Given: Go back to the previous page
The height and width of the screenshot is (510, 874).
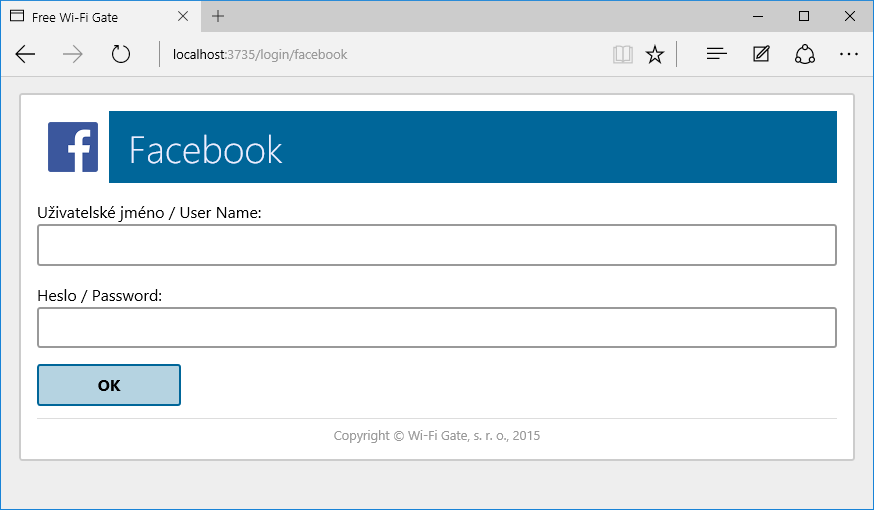Looking at the screenshot, I should 25,54.
